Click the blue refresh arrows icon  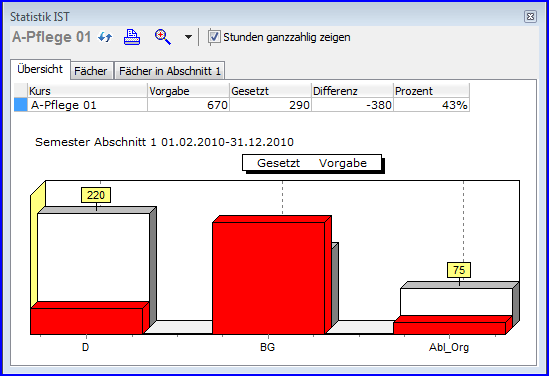click(x=105, y=37)
